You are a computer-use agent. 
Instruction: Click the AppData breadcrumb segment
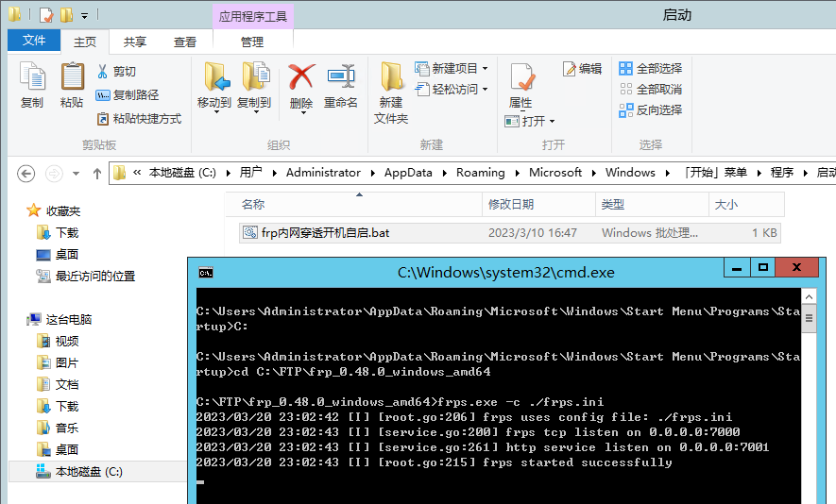pos(408,173)
